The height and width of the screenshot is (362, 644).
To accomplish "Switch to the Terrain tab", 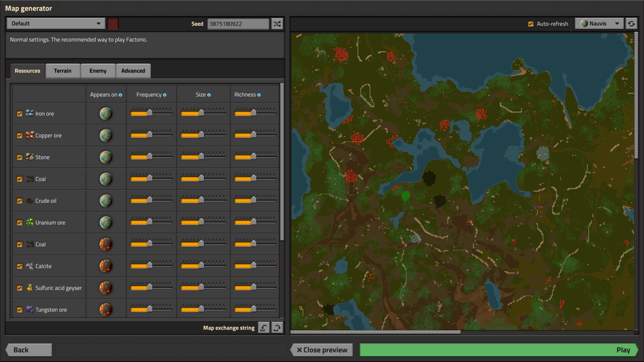I will (x=63, y=71).
